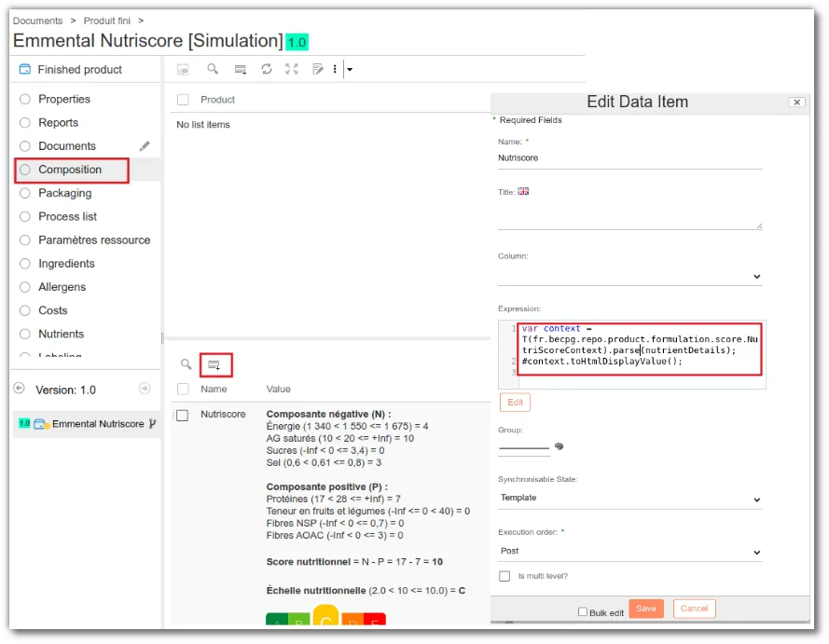Open the Synchronisable State dropdown showing Template
The image size is (829, 644).
pyautogui.click(x=629, y=499)
